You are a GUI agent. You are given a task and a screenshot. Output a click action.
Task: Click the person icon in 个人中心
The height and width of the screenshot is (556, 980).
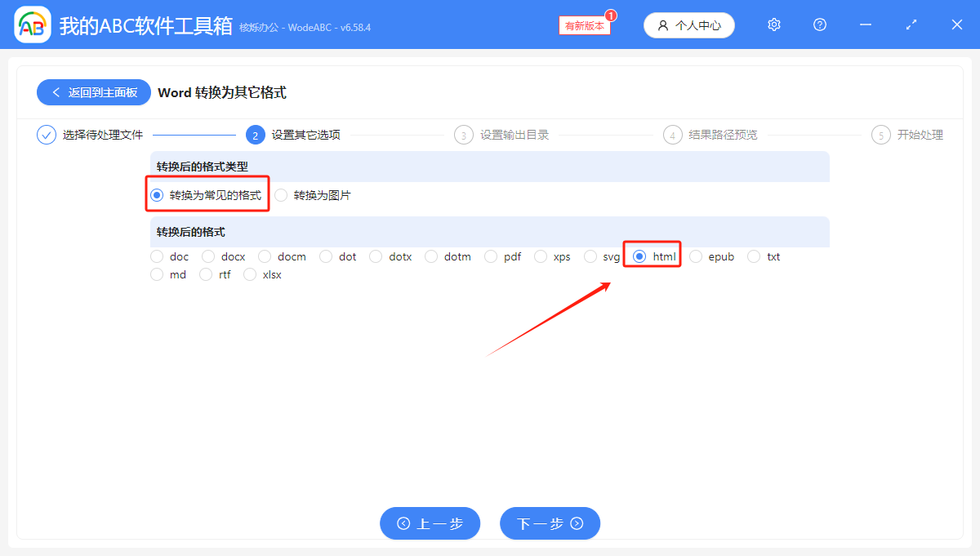click(662, 25)
